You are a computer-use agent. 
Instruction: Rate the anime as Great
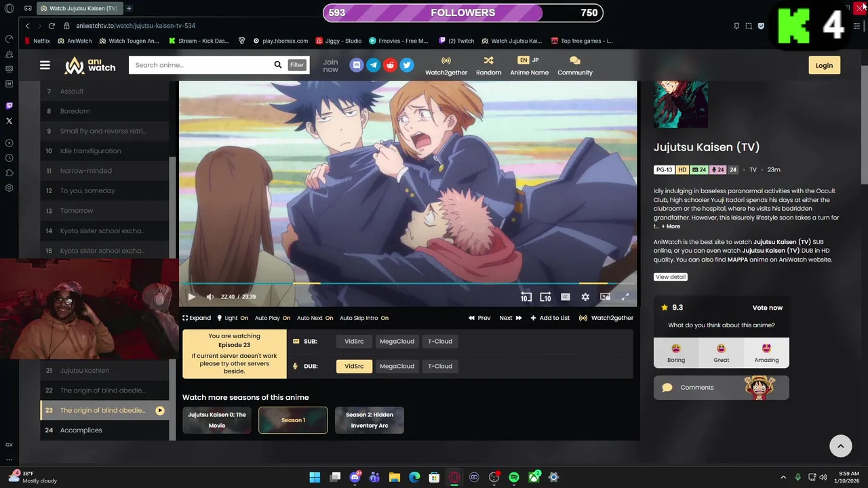pyautogui.click(x=721, y=353)
